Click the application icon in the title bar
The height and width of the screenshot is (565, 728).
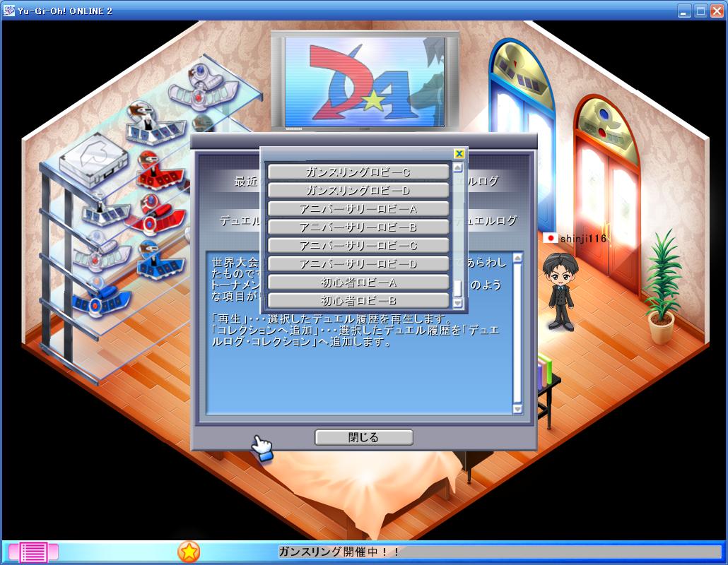click(8, 10)
